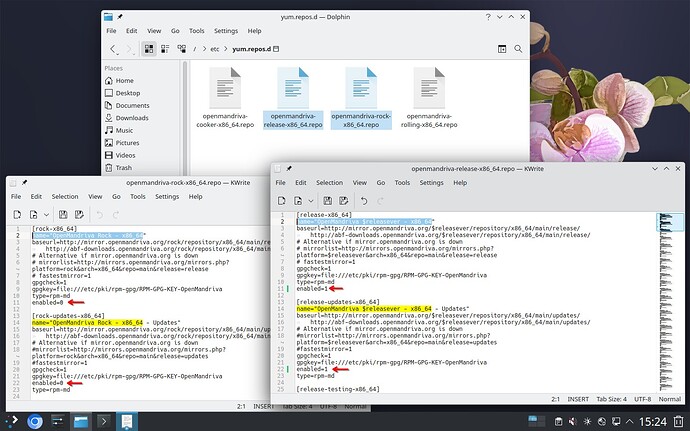Launch Chromium browser from the taskbar
The height and width of the screenshot is (431, 690).
(35, 421)
